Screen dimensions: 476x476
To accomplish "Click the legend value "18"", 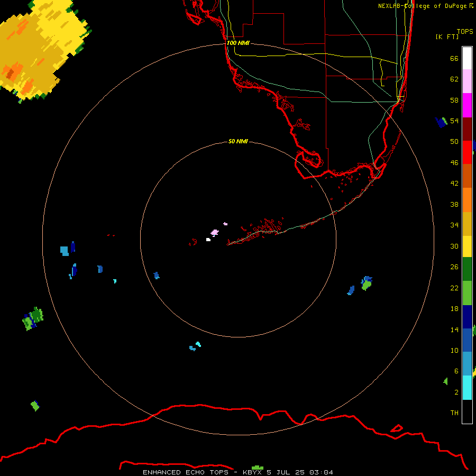I will point(454,309).
